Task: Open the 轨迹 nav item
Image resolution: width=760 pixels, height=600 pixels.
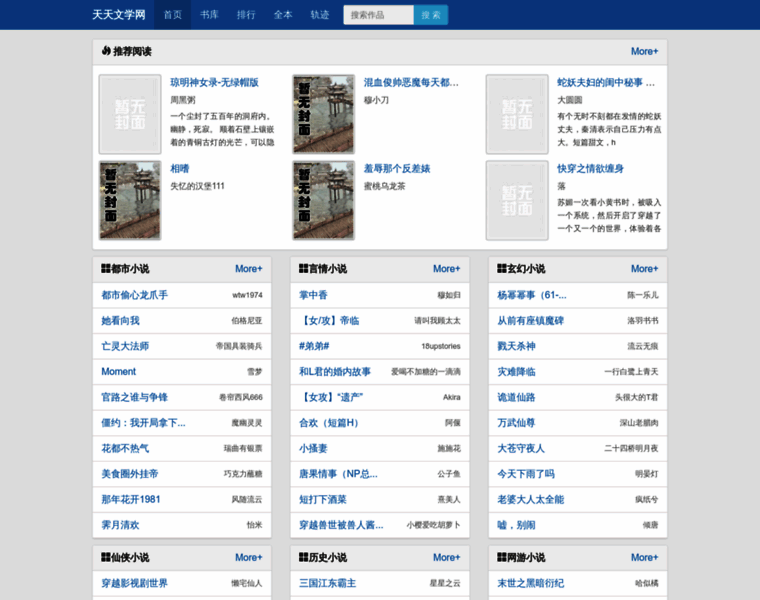Action: point(320,15)
